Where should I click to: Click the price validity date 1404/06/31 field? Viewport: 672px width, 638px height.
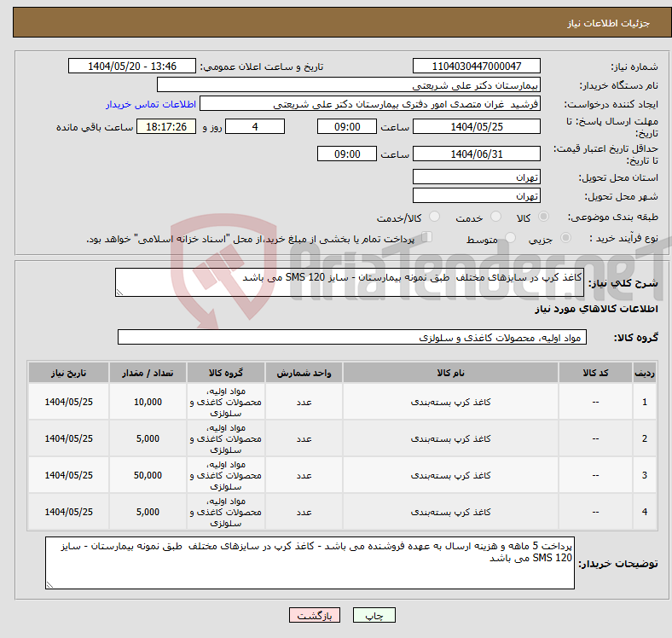click(x=476, y=154)
